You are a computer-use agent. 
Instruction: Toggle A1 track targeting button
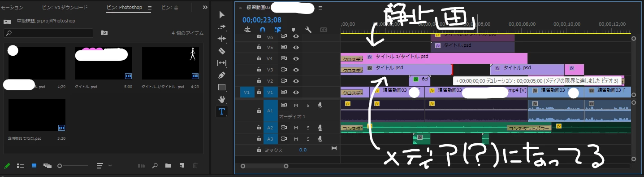tap(270, 111)
